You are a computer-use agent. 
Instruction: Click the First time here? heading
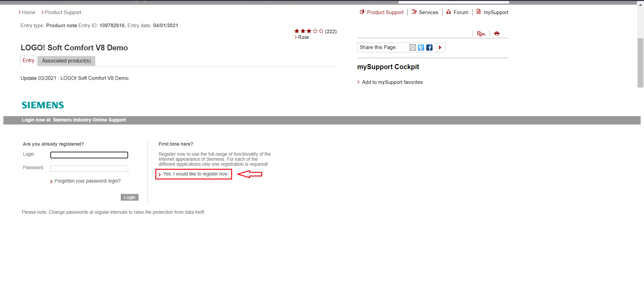point(176,144)
